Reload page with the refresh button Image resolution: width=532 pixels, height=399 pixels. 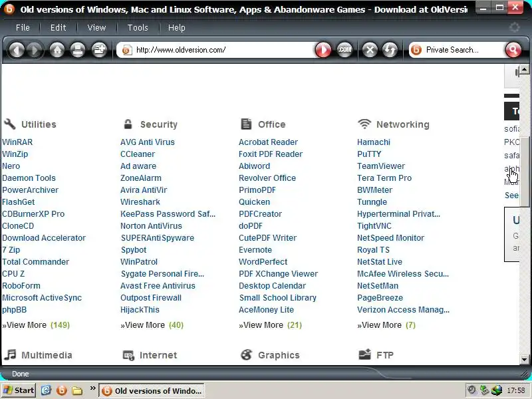(x=390, y=51)
